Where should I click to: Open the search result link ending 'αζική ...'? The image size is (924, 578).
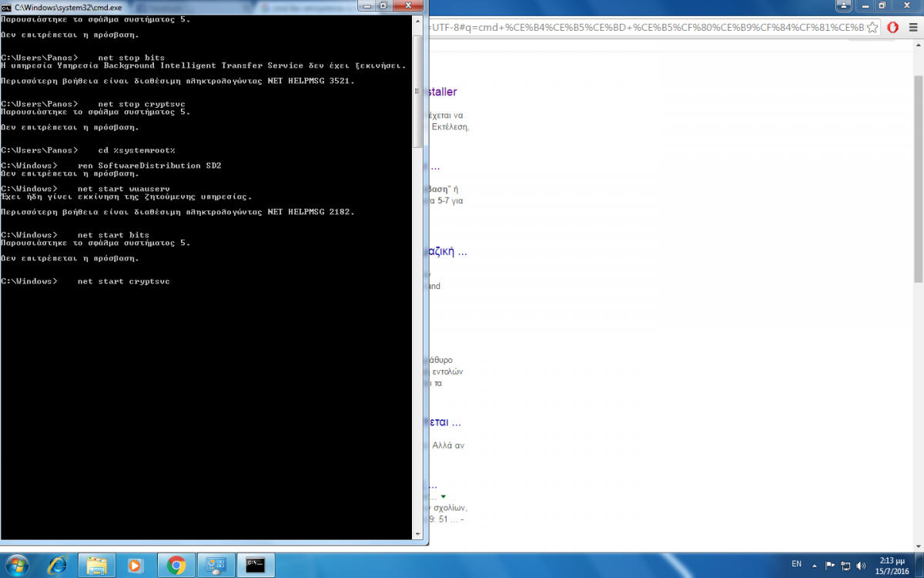[448, 251]
